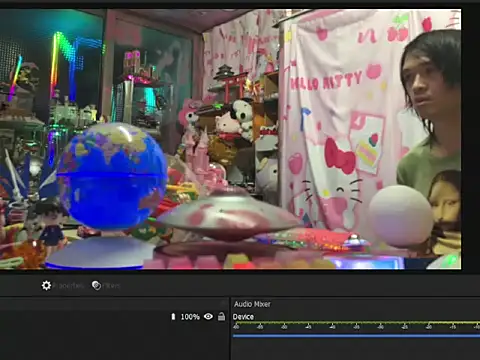Image resolution: width=480 pixels, height=360 pixels.
Task: Adjust the Device blue volume slider
Action: (x=356, y=336)
